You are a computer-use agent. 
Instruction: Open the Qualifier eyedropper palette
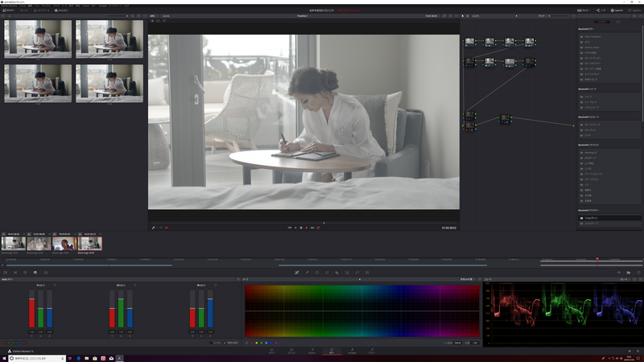[307, 273]
